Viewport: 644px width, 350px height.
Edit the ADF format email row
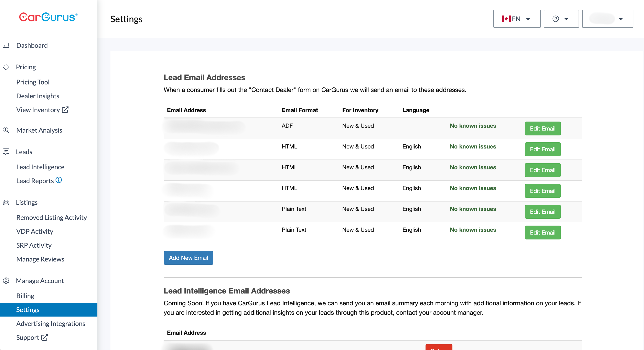click(542, 128)
